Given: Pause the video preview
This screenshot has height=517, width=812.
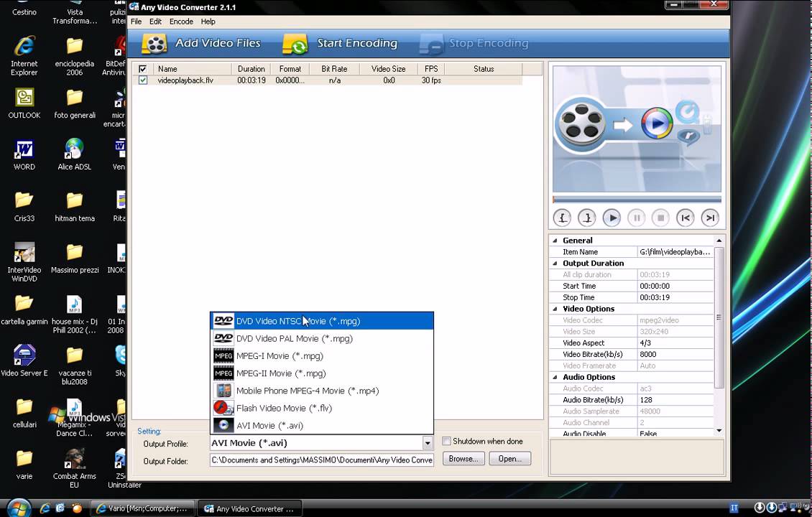Looking at the screenshot, I should click(637, 218).
